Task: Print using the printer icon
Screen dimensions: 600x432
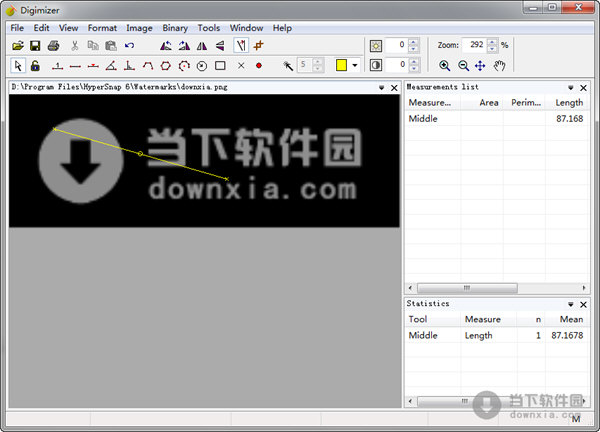Action: point(54,46)
